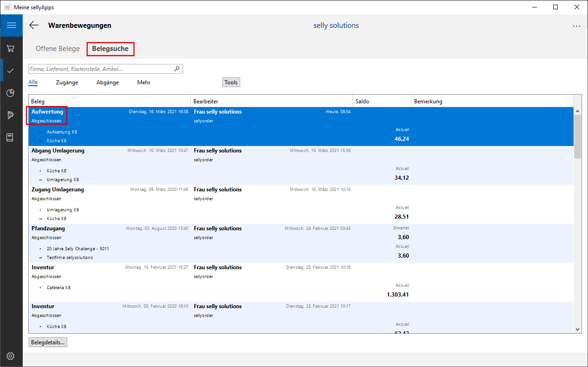Focus the Firma, Lieferant search field

[100, 69]
